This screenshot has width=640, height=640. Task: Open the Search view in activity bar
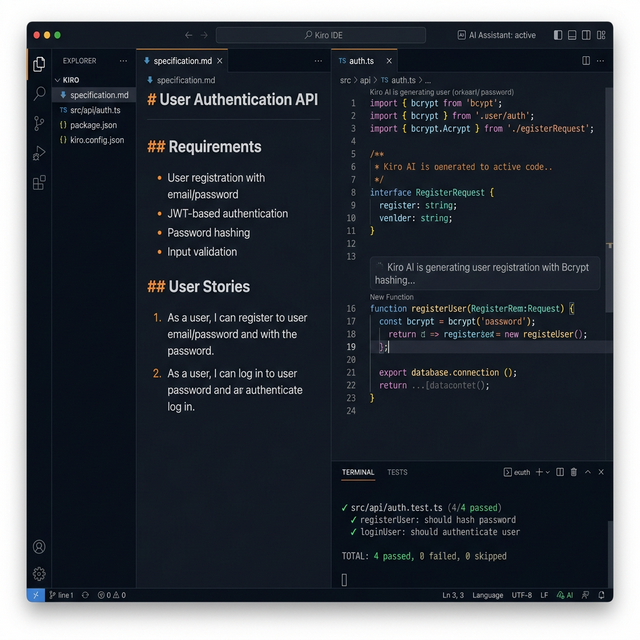[x=39, y=93]
